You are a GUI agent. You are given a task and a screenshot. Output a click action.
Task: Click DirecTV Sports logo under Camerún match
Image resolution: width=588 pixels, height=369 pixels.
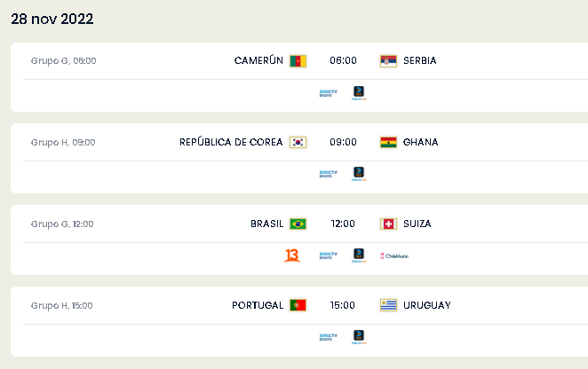pos(329,93)
